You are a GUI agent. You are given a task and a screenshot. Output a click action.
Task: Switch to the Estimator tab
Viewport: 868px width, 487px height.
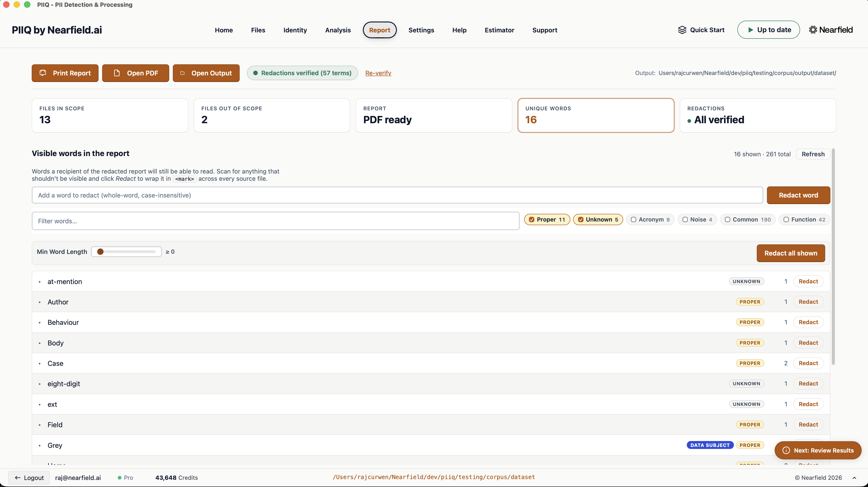499,30
